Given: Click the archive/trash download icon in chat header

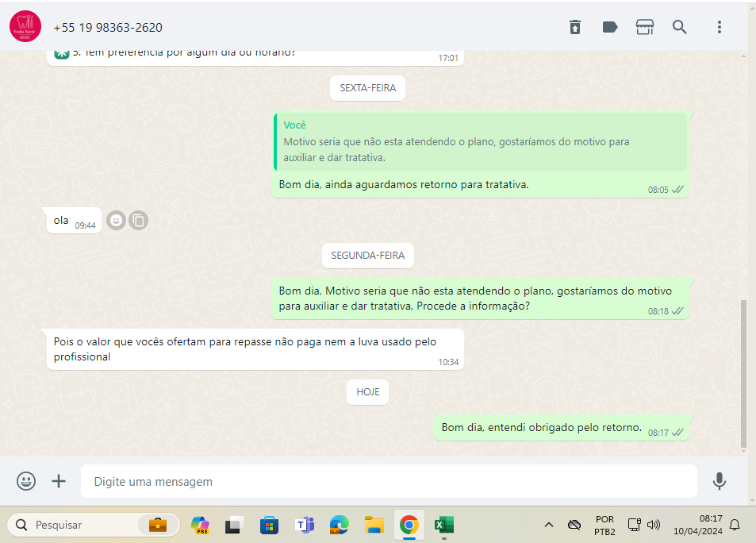Looking at the screenshot, I should (574, 27).
